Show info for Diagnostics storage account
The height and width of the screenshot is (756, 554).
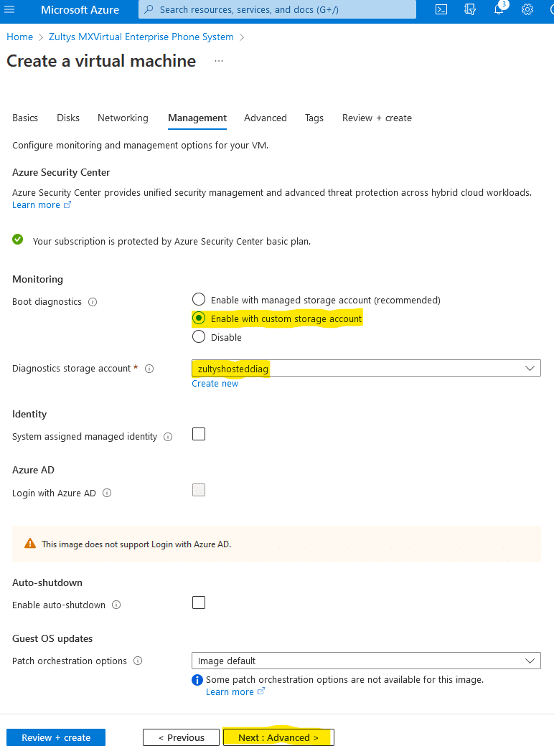pyautogui.click(x=149, y=369)
